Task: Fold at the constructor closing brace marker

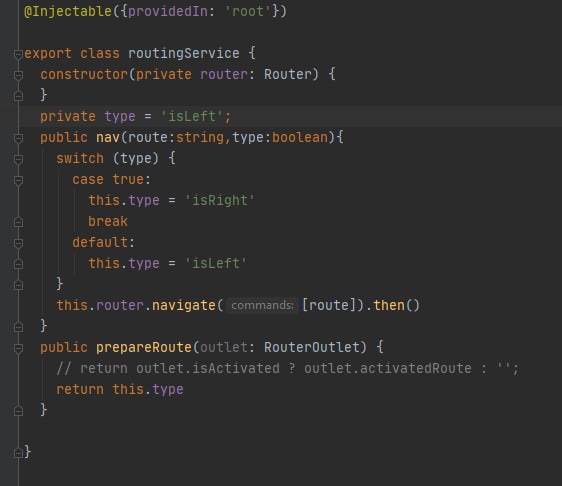Action: 18,96
